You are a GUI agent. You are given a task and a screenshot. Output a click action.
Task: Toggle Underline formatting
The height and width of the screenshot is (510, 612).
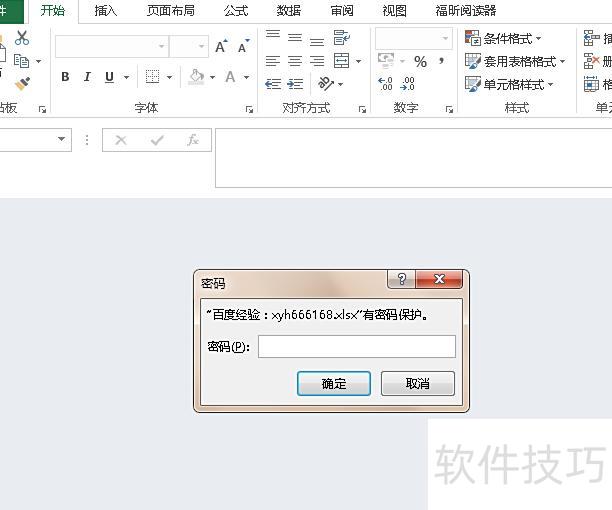coord(110,77)
